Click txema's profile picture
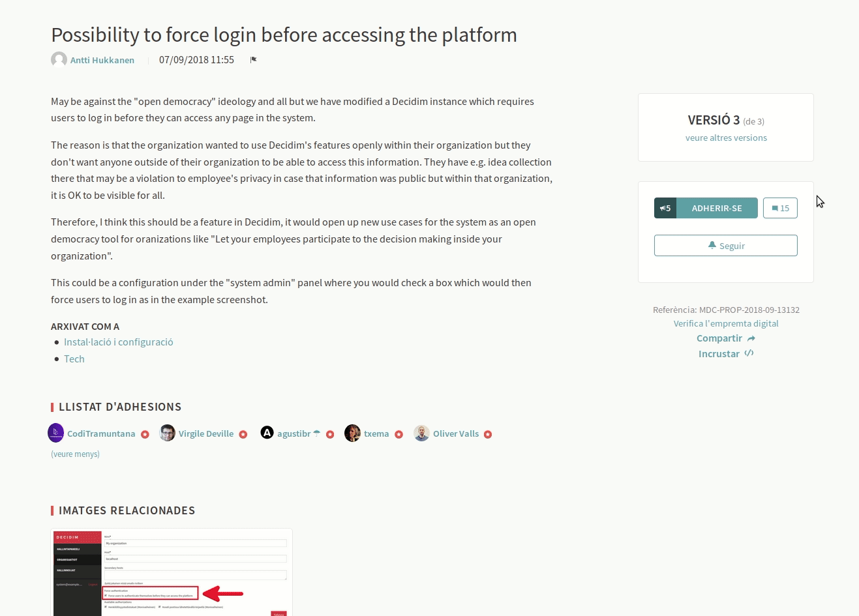Image resolution: width=859 pixels, height=616 pixels. click(x=352, y=433)
